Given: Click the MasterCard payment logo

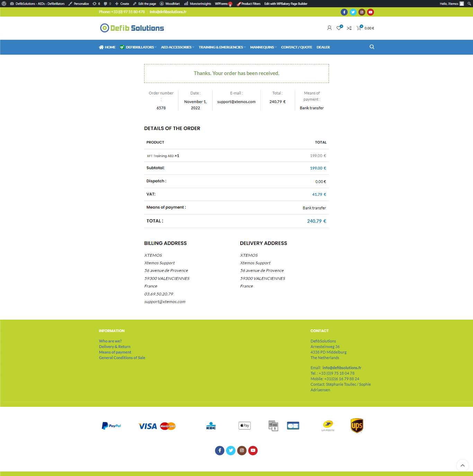Looking at the screenshot, I should coord(168,426).
